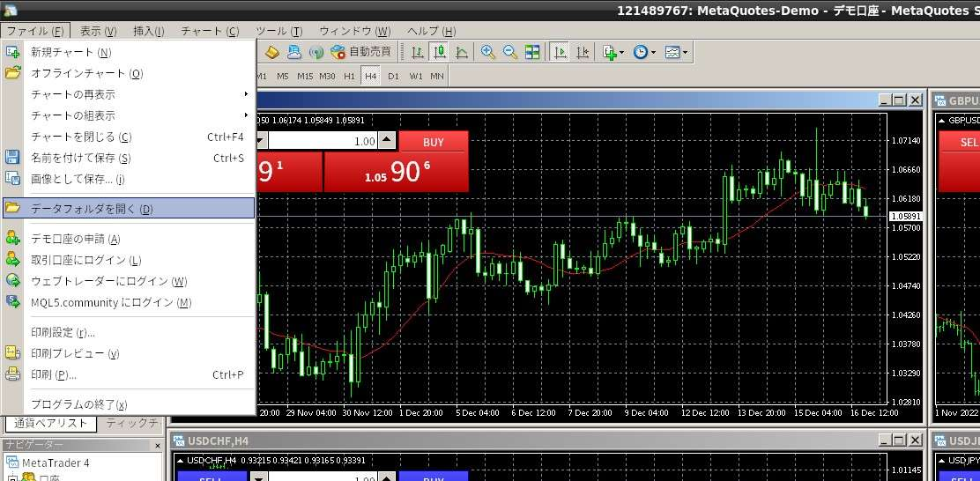980x481 pixels.
Task: Choose 印刷設定 menu entry
Action: click(x=129, y=332)
